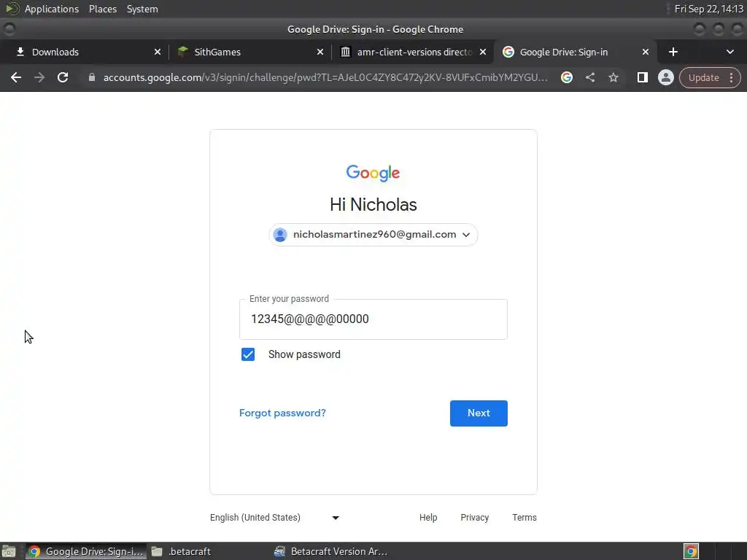Open the System menu
The height and width of the screenshot is (560, 747).
(x=142, y=9)
